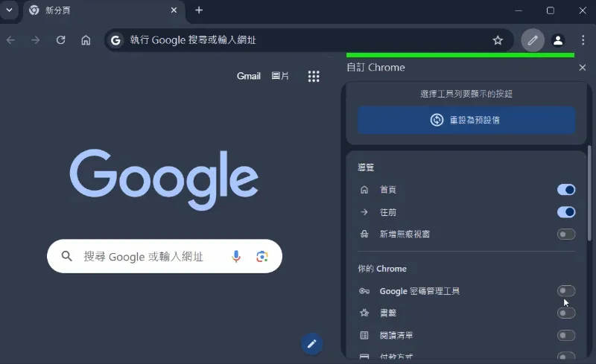Screen dimensions: 596x364
Task: Start voice search with microphone icon
Action: point(236,257)
